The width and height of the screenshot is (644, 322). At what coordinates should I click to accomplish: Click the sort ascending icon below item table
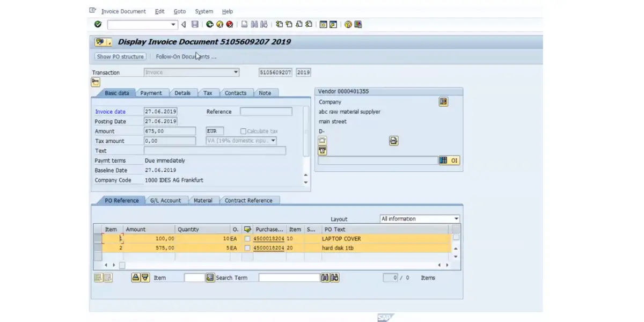pos(136,277)
